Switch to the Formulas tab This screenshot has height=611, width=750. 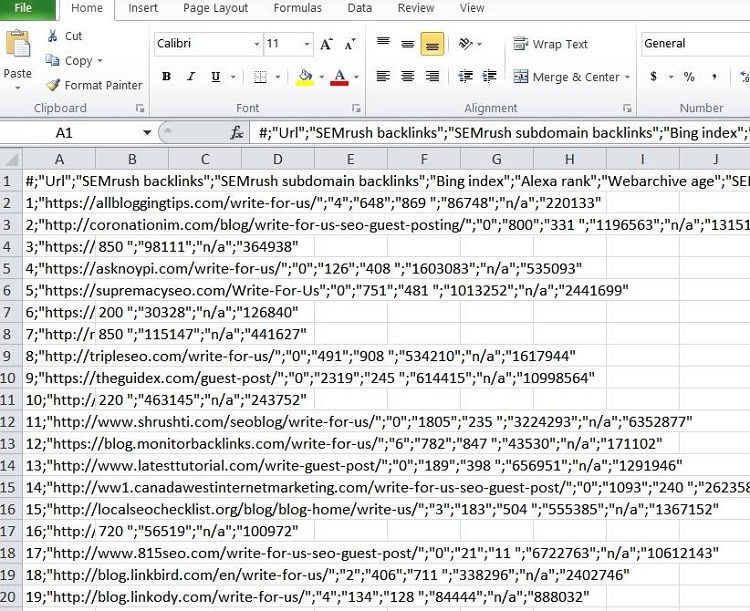298,8
